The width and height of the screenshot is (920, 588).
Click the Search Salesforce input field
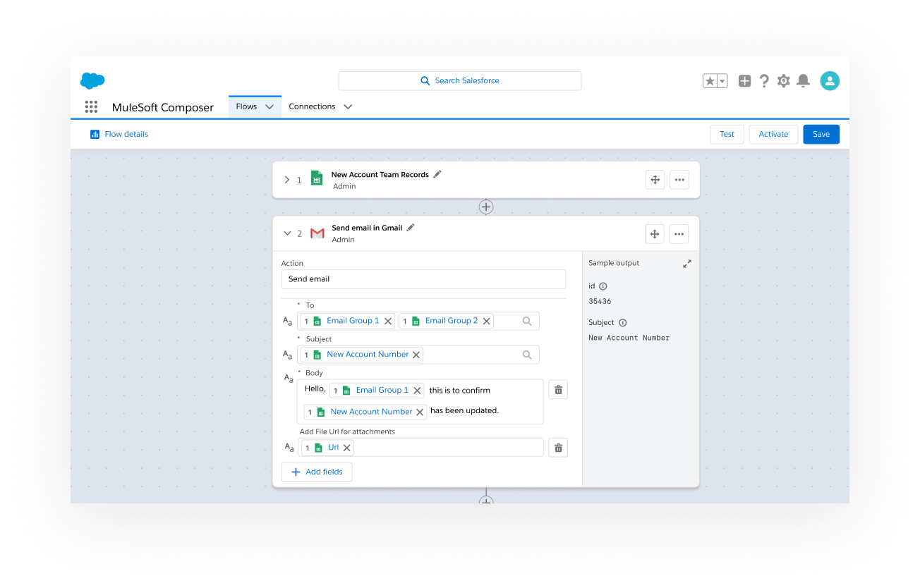pyautogui.click(x=460, y=81)
